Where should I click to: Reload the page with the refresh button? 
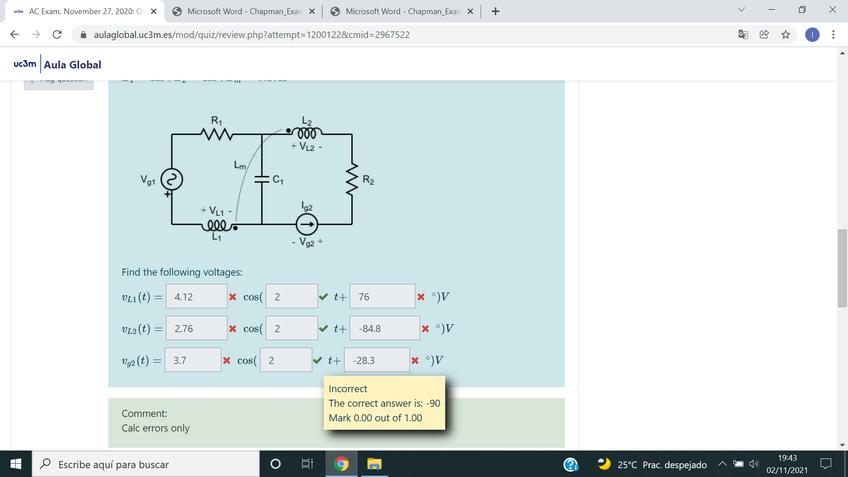(56, 34)
